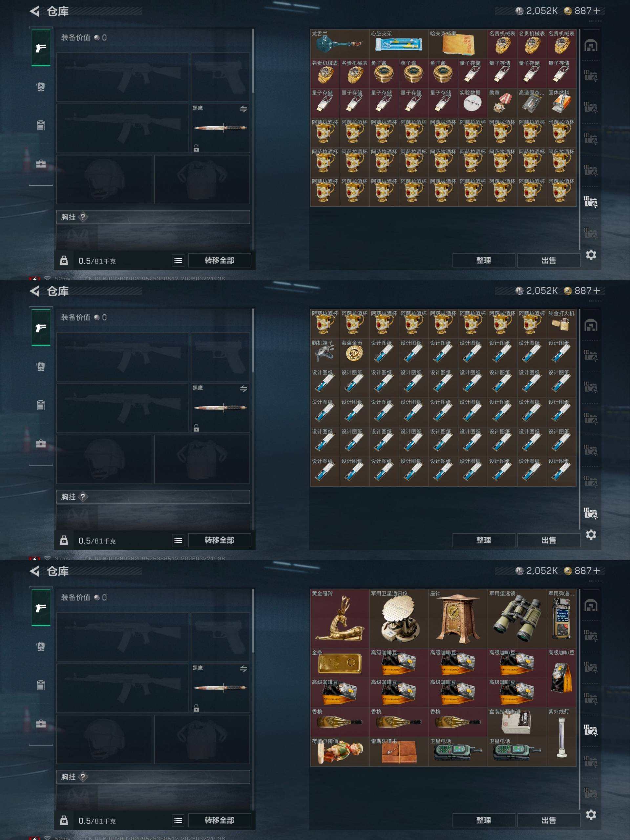This screenshot has width=630, height=840.
Task: Select the 实验数据 disc item
Action: (x=472, y=103)
